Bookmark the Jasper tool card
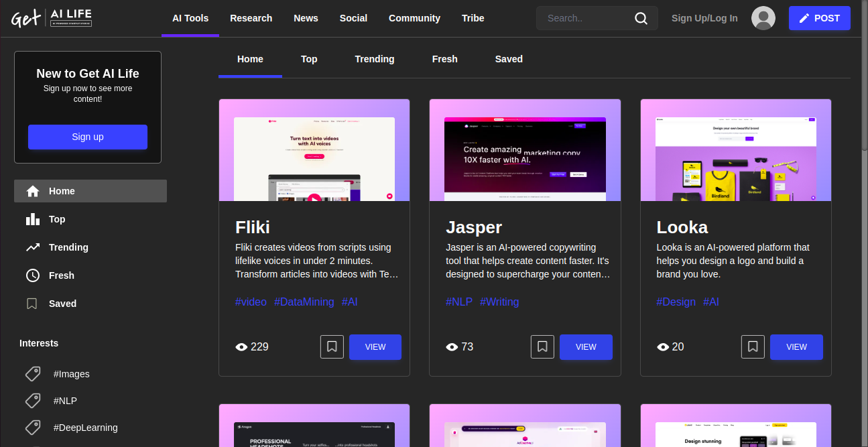Image resolution: width=868 pixels, height=447 pixels. pyautogui.click(x=542, y=347)
